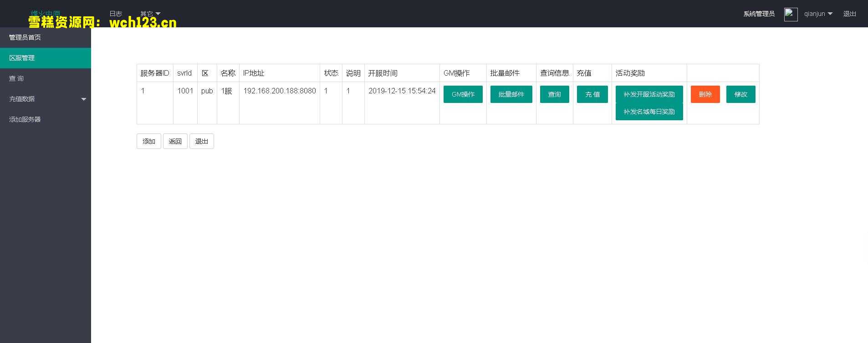Click the 说明 column header
This screenshot has width=868, height=343.
tap(353, 73)
